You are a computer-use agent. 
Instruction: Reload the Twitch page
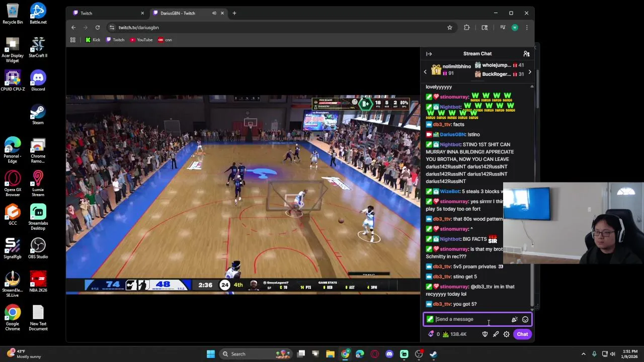(x=98, y=28)
